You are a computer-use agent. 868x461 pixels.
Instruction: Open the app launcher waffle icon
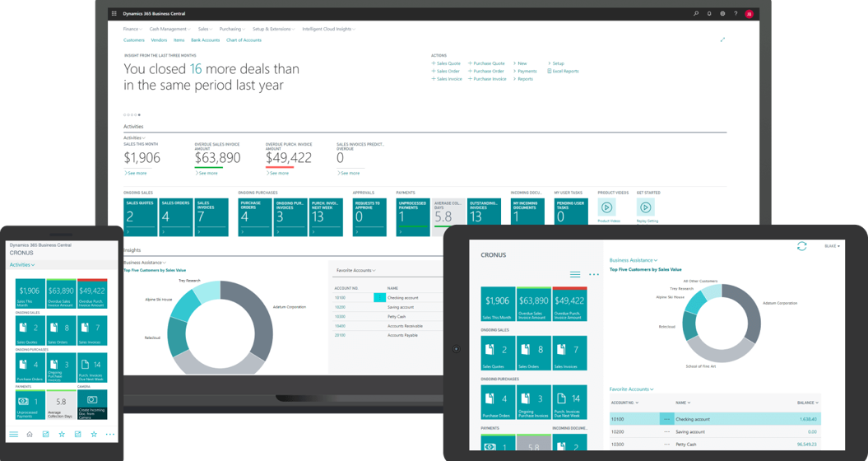point(114,14)
